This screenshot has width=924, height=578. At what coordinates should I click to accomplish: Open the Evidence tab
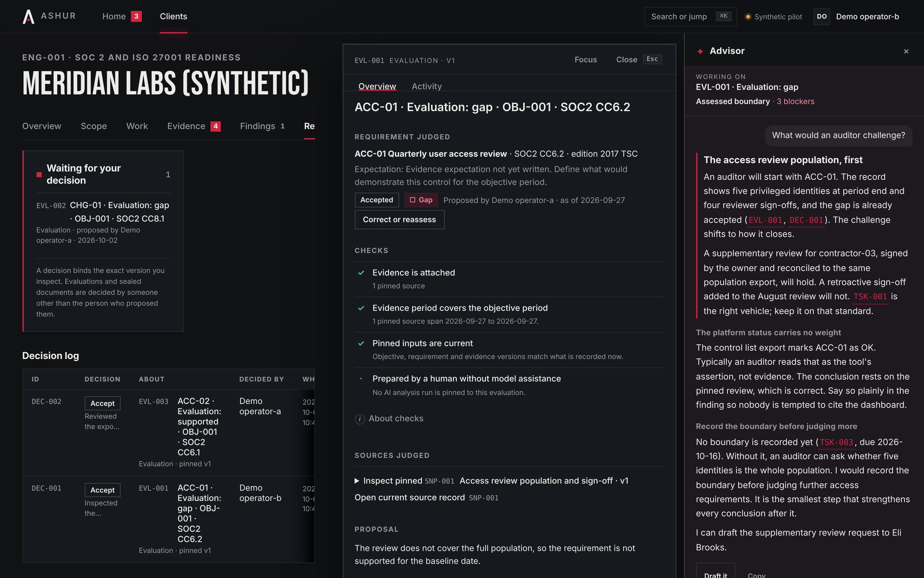[186, 126]
